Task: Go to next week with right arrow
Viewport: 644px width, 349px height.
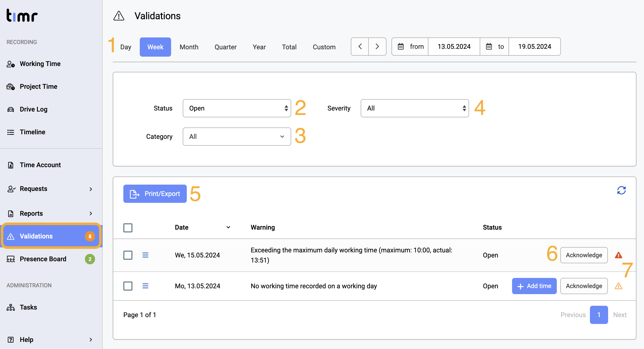Action: (x=377, y=47)
